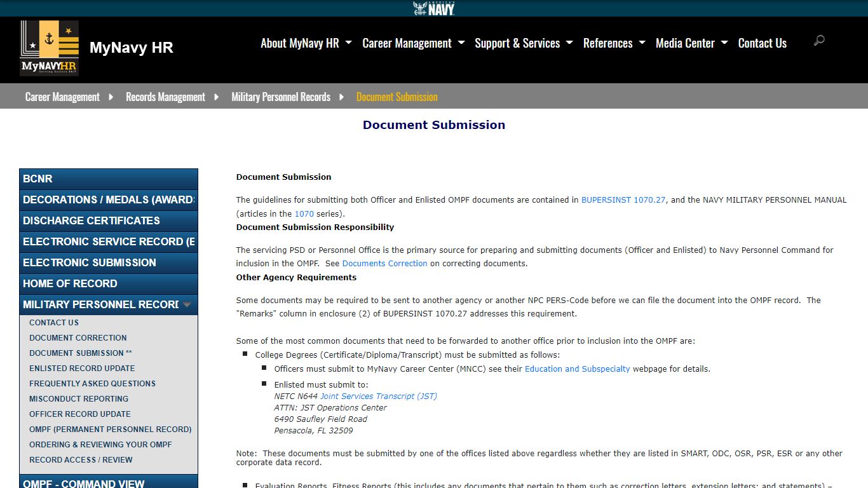Image resolution: width=868 pixels, height=488 pixels.
Task: Click Records Management breadcrumb
Action: click(x=165, y=97)
